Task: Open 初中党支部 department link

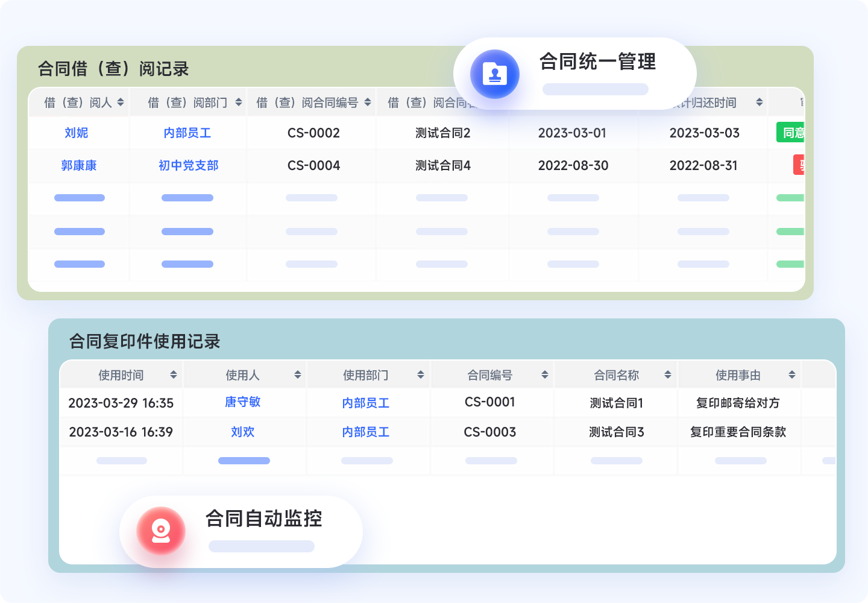Action: tap(189, 165)
